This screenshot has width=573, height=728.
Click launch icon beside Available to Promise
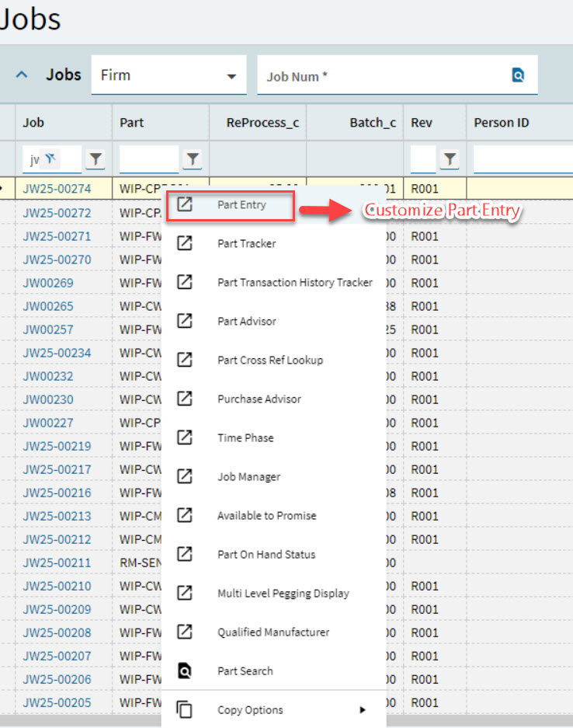[x=185, y=515]
